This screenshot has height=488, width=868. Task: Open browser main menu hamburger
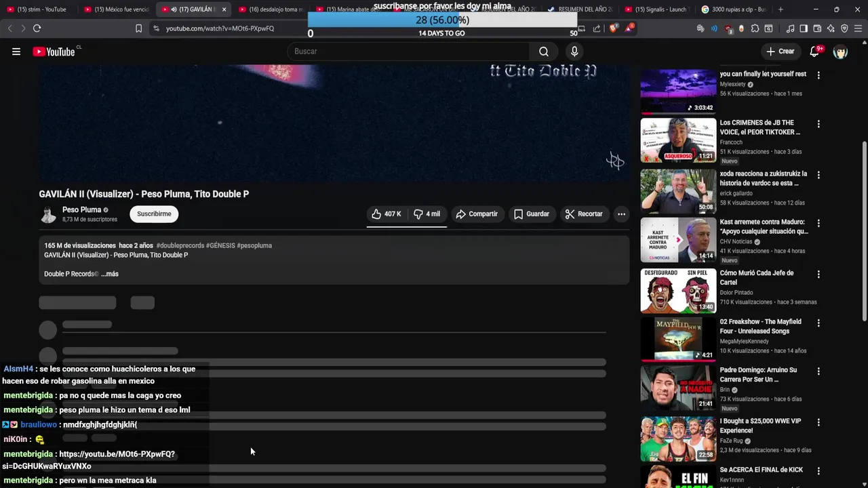coord(858,28)
